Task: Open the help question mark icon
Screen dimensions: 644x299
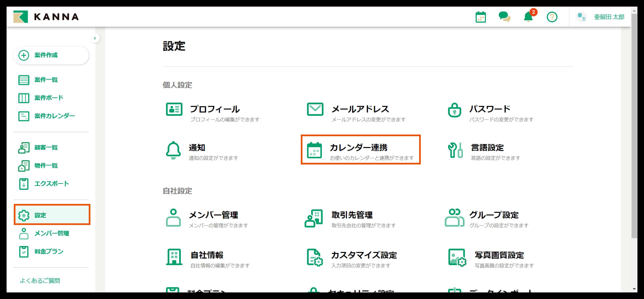Action: (552, 17)
